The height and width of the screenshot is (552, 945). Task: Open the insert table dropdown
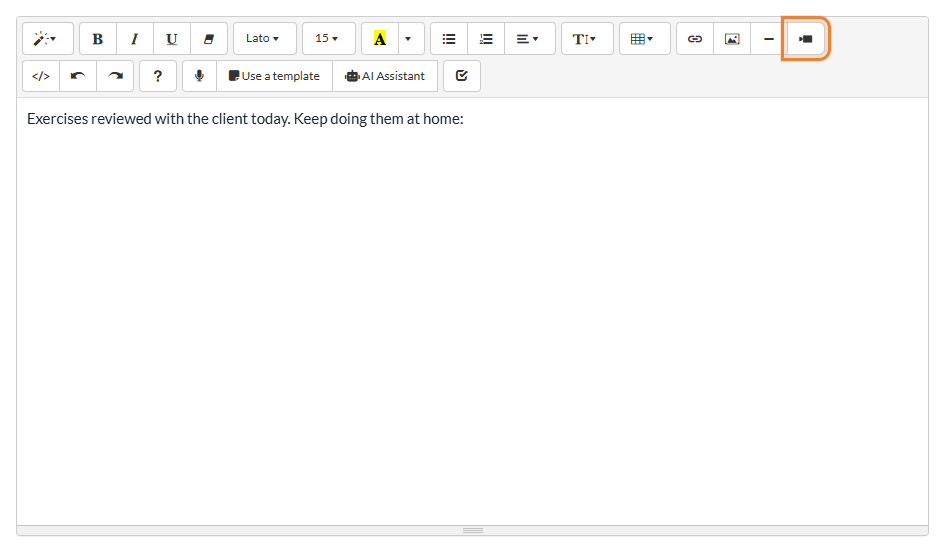click(644, 39)
